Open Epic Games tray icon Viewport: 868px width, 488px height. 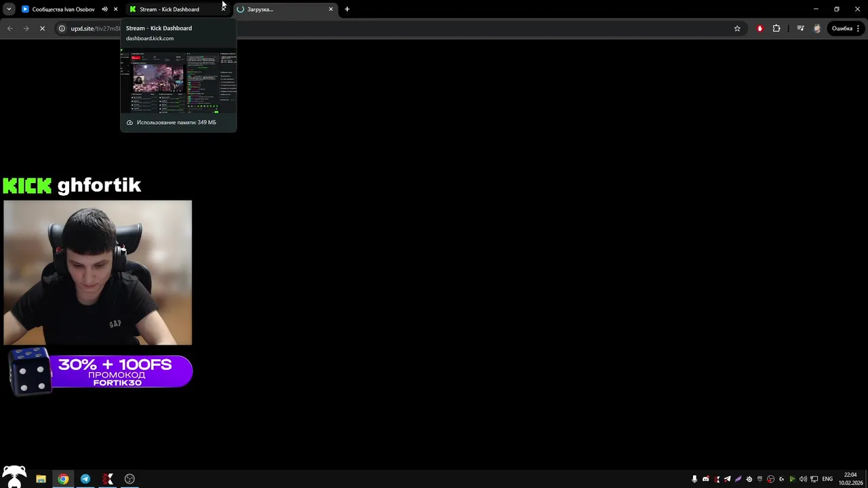tap(760, 479)
